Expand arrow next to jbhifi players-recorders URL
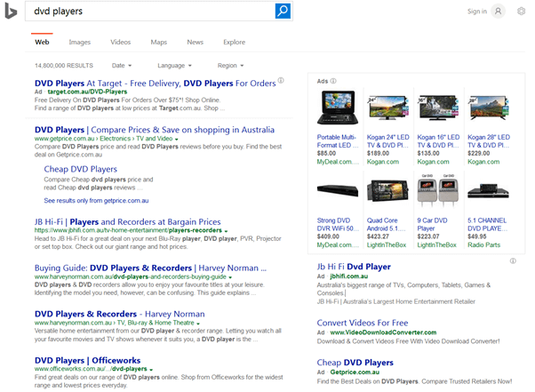Screen dimensions: 535x392 tap(226, 231)
